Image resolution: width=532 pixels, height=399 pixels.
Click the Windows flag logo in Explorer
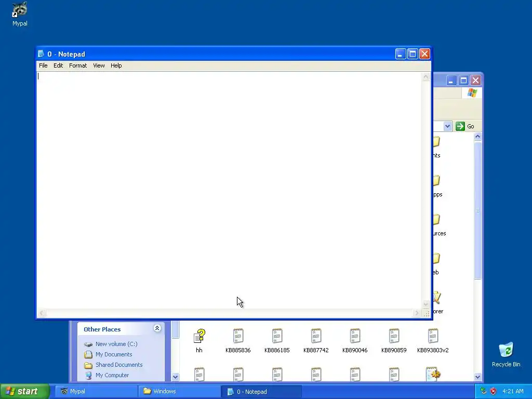tap(472, 93)
